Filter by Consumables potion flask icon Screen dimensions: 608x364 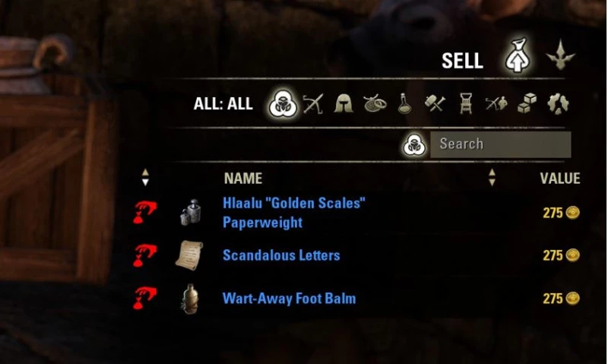404,103
